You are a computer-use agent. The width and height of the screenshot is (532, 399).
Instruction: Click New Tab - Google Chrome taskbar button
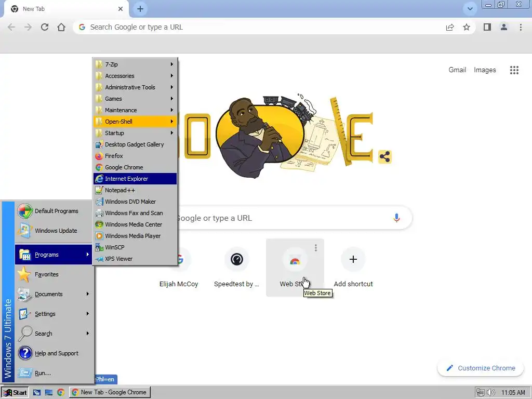(x=110, y=393)
